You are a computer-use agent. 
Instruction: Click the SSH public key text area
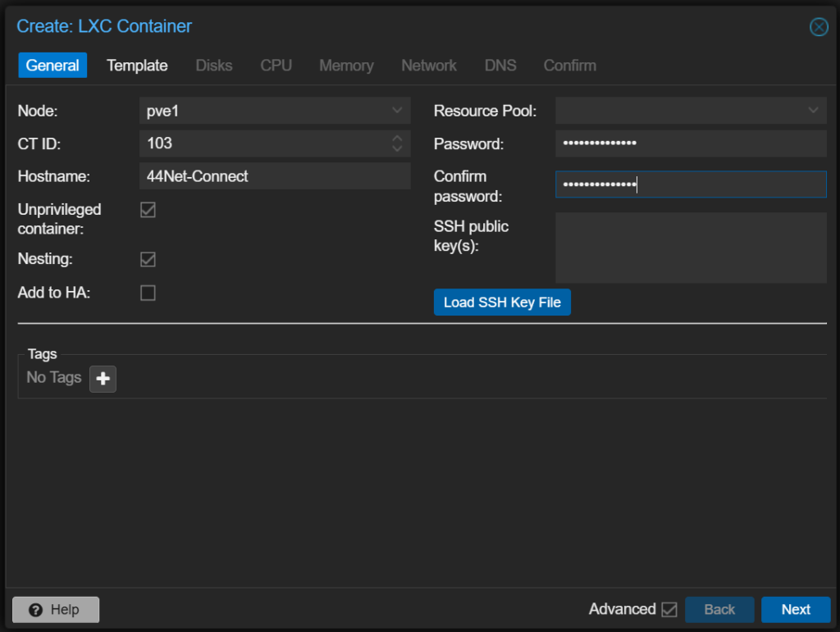click(x=691, y=248)
